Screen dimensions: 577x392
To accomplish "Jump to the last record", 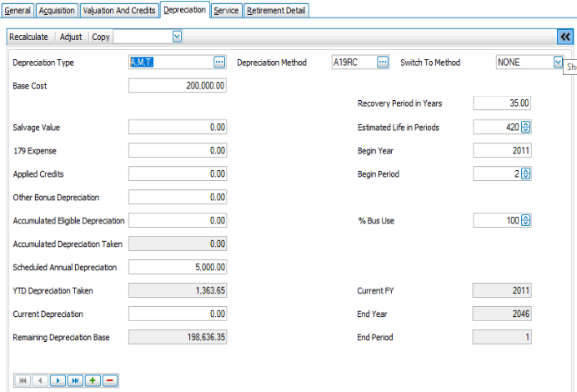I will click(75, 380).
